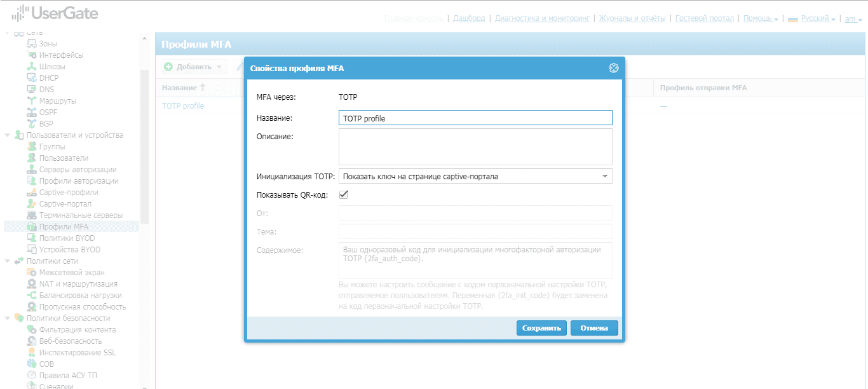
Task: Open the Добавить dropdown arrow
Action: point(219,67)
